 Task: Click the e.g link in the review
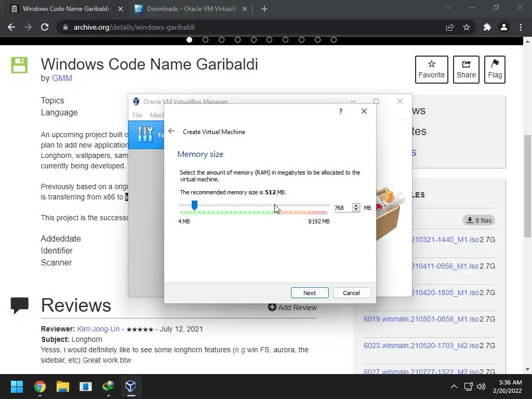click(240, 350)
